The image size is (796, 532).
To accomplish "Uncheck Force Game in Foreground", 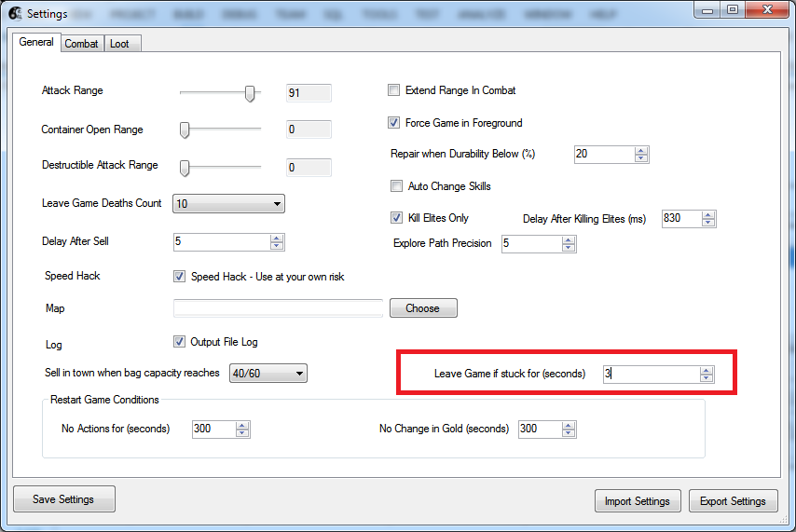I will 394,123.
